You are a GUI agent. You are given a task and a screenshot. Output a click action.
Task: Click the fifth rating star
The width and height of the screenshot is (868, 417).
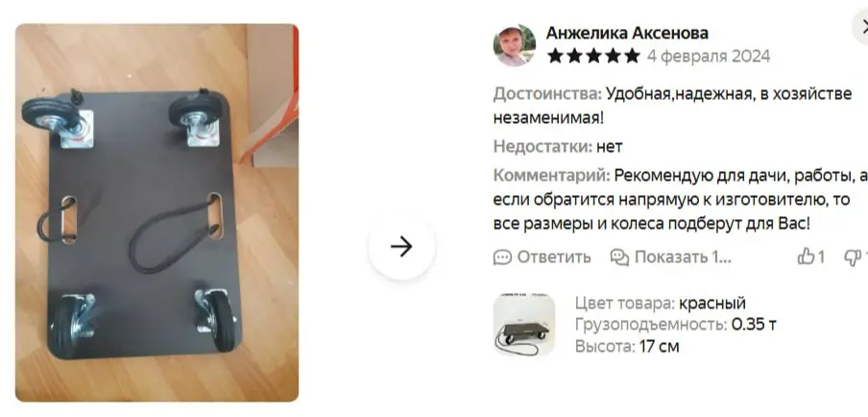[x=632, y=56]
